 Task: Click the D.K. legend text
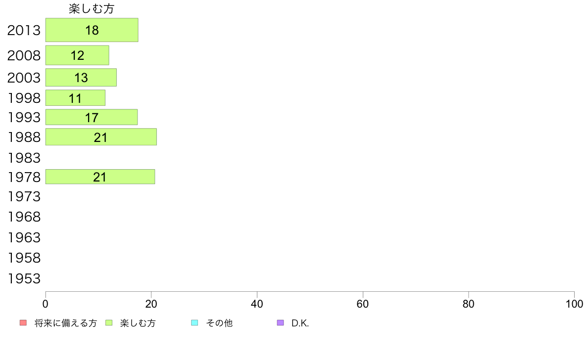coord(300,323)
